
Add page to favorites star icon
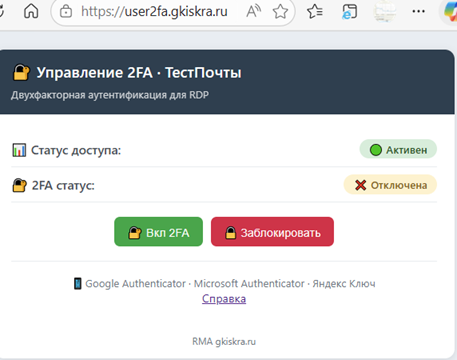click(280, 12)
